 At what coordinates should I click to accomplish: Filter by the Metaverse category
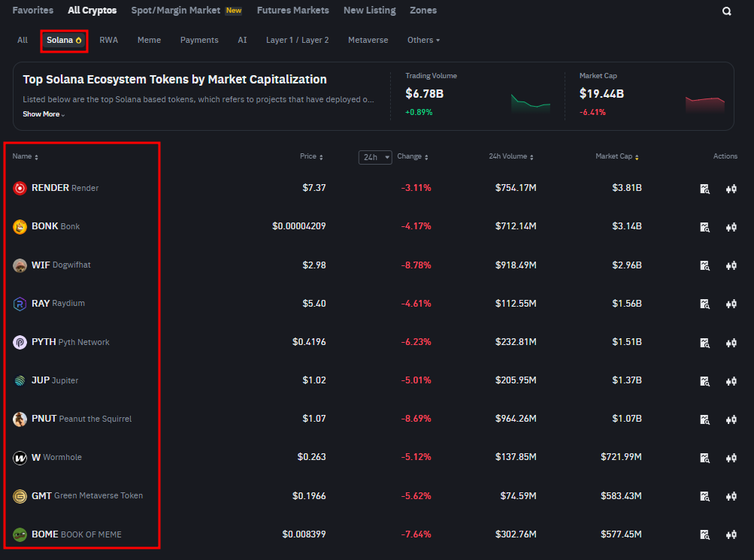click(x=368, y=40)
